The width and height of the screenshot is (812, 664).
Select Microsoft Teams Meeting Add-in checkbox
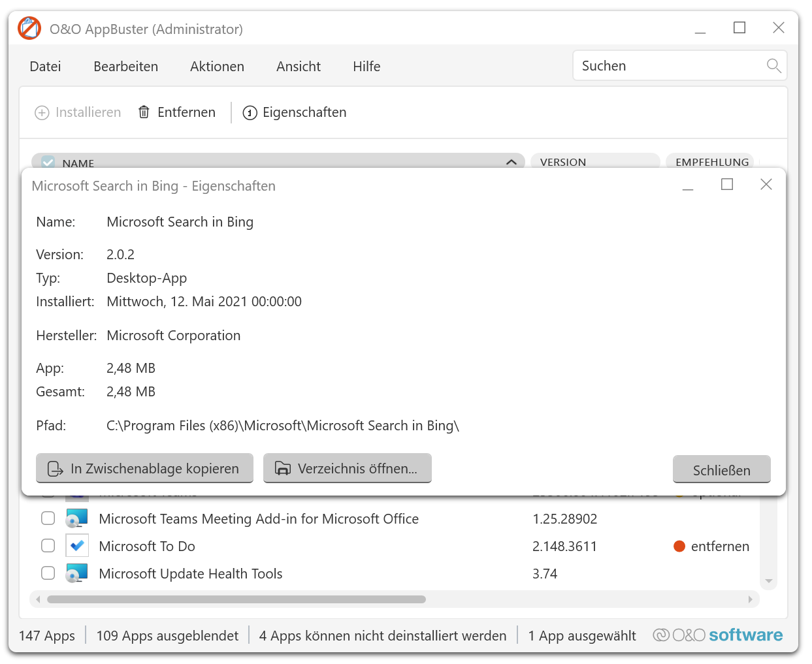coord(48,518)
